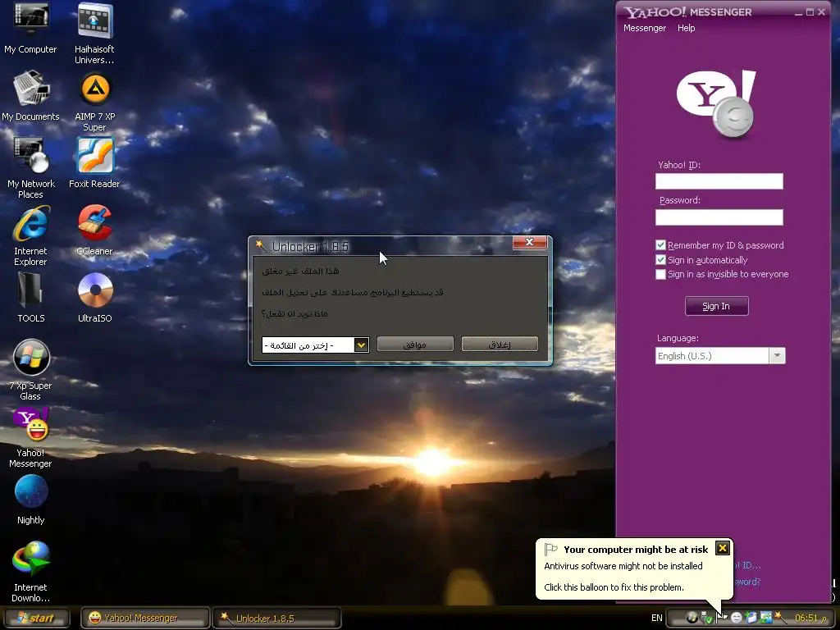Viewport: 840px width, 630px height.
Task: Click the Safely Remove Hardware tray icon
Action: pyautogui.click(x=708, y=618)
